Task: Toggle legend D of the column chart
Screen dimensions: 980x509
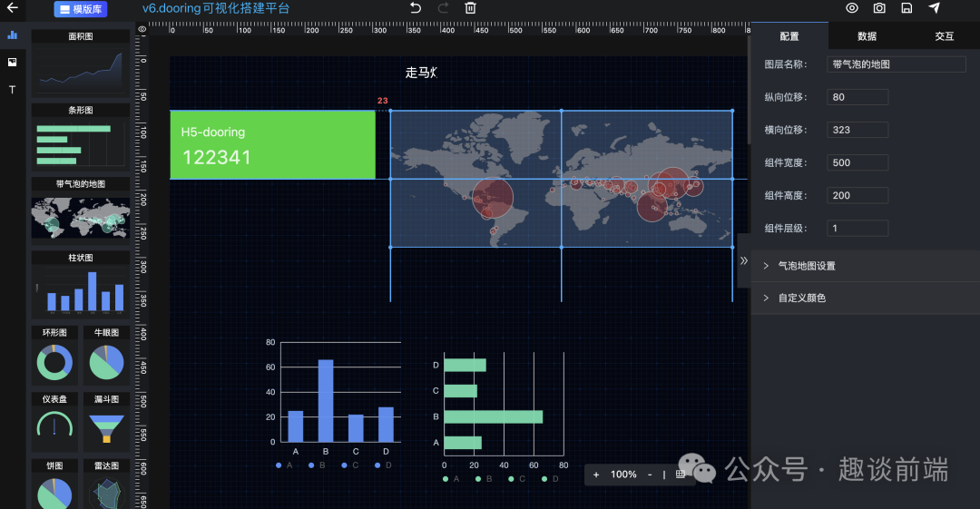Action: (x=383, y=465)
